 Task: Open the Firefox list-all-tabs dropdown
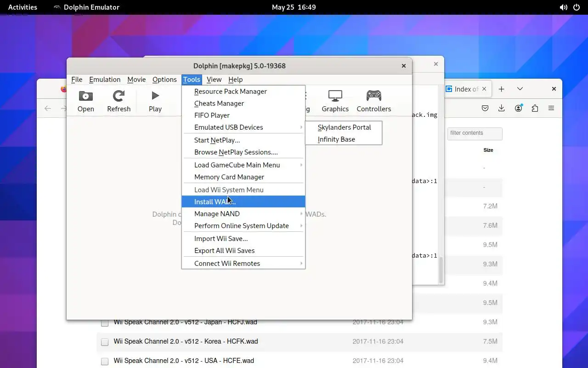click(x=520, y=89)
